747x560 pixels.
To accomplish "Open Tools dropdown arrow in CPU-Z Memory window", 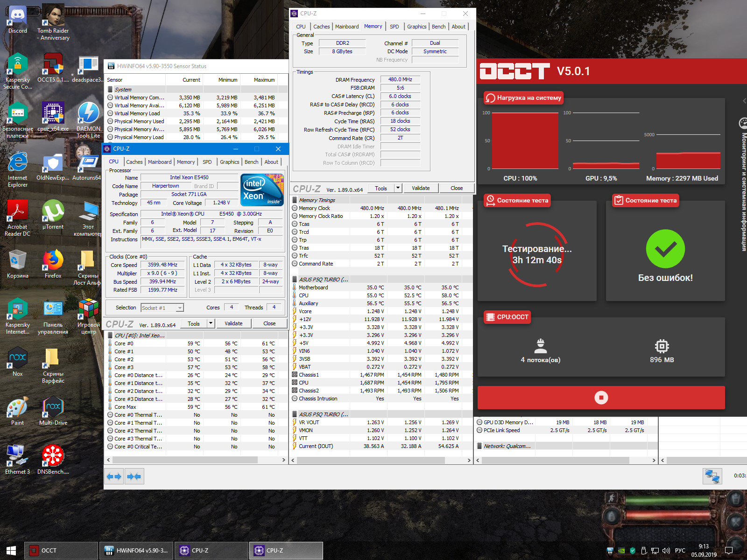I will (x=398, y=188).
